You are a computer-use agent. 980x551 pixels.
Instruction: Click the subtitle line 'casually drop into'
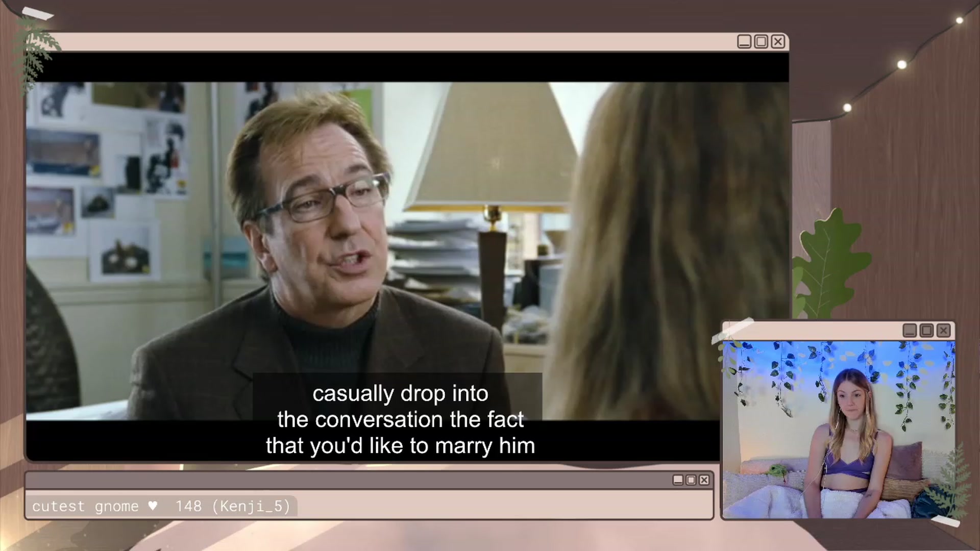(400, 394)
